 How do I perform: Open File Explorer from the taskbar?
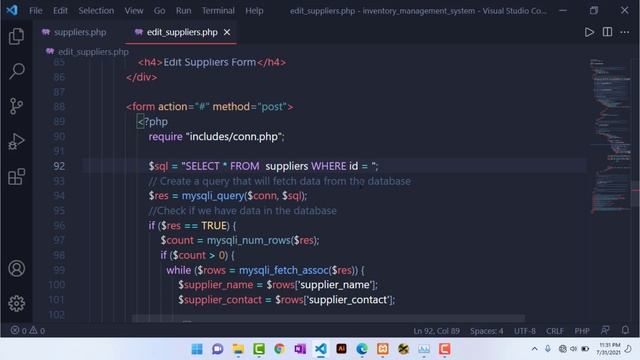tap(238, 349)
